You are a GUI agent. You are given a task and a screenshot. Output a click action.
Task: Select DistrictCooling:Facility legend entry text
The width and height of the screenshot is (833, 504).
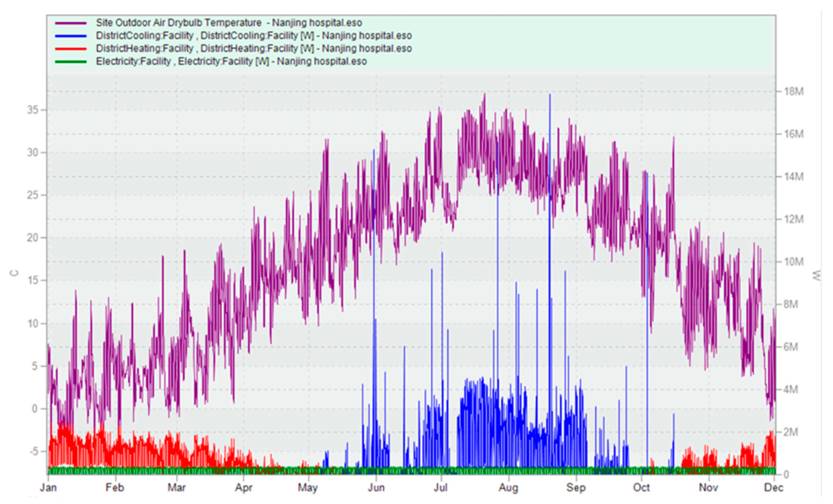coord(253,36)
